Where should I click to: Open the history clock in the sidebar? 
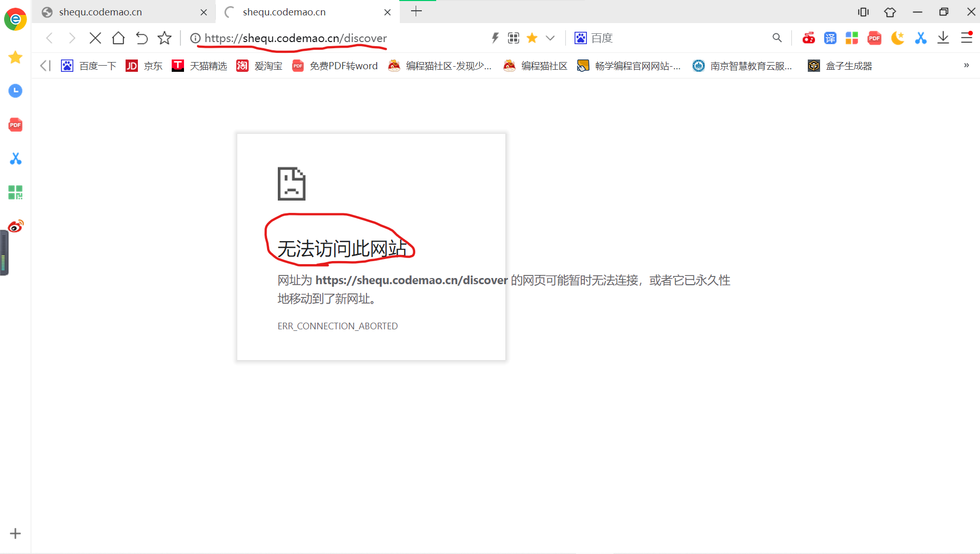click(x=15, y=91)
